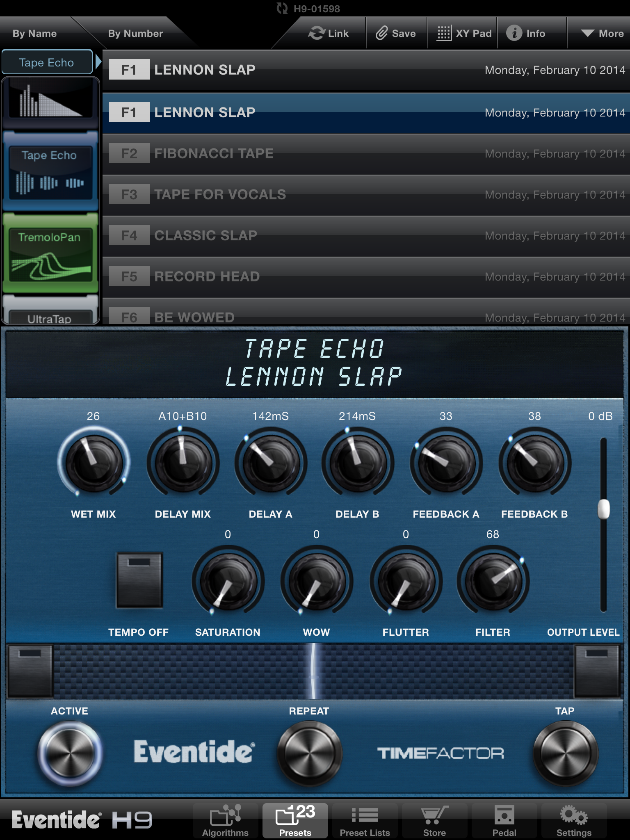Click the Save paperclip icon

click(382, 33)
